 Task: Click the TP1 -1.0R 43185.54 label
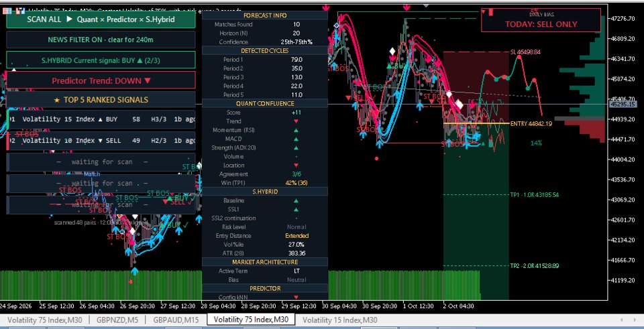[535, 195]
